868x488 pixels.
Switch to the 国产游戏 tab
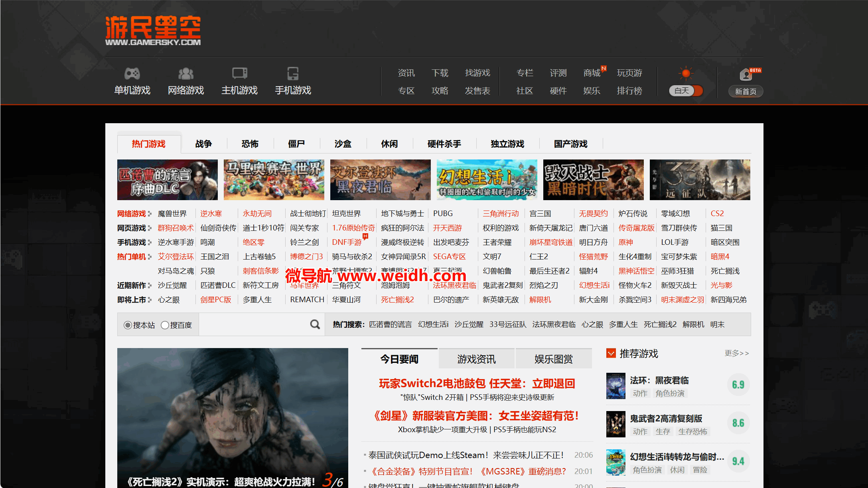(571, 144)
